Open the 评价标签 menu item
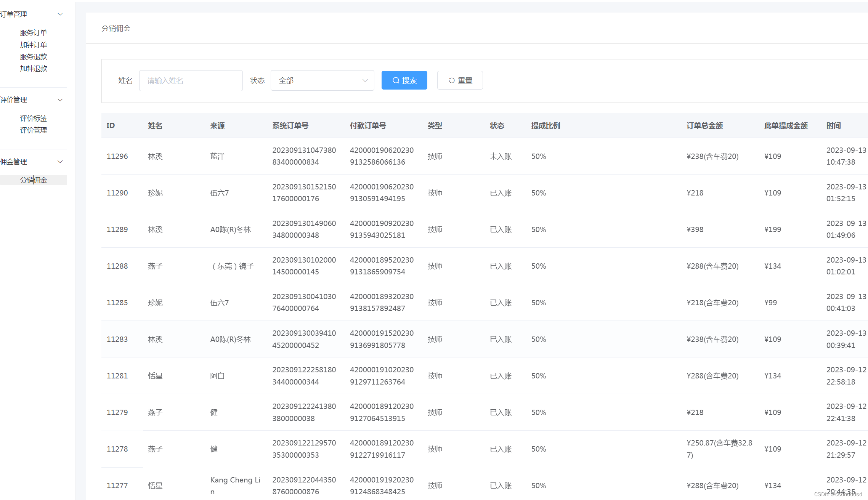868x500 pixels. [x=34, y=118]
